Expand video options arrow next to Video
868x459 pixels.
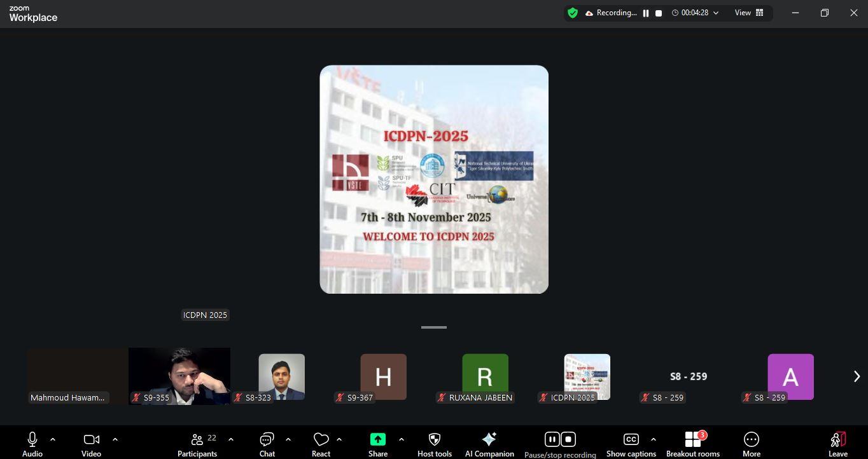[x=115, y=439]
